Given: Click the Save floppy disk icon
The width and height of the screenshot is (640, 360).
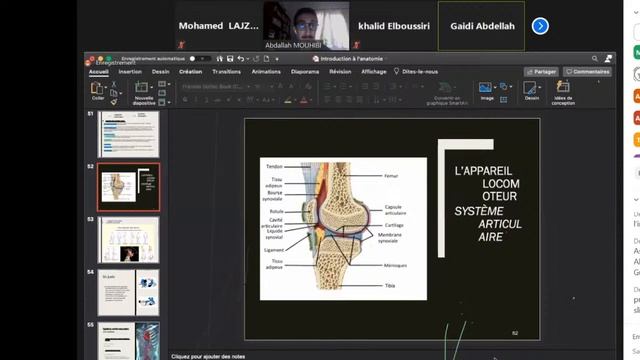Looking at the screenshot, I should pos(230,59).
